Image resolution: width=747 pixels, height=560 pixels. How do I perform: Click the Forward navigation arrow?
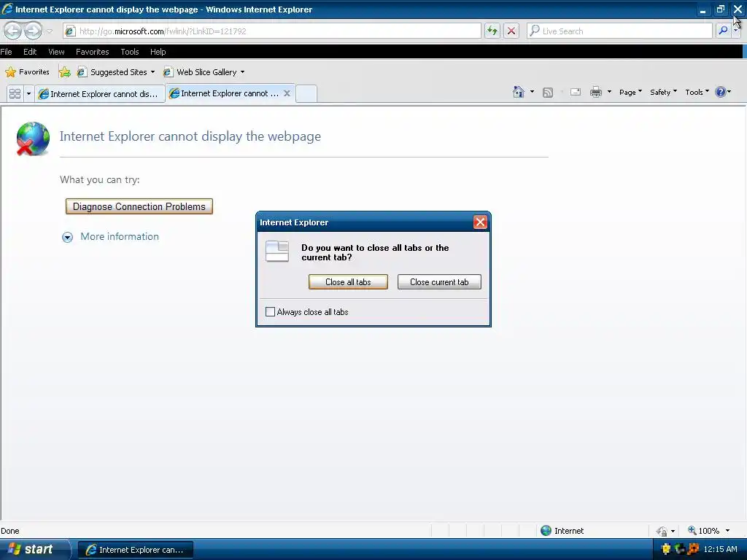click(33, 31)
